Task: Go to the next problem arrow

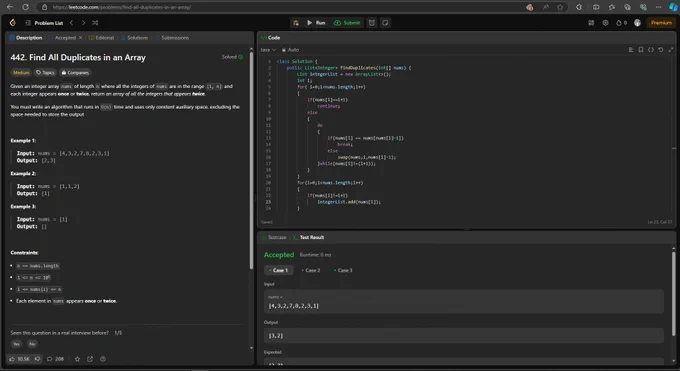Action: pos(83,23)
